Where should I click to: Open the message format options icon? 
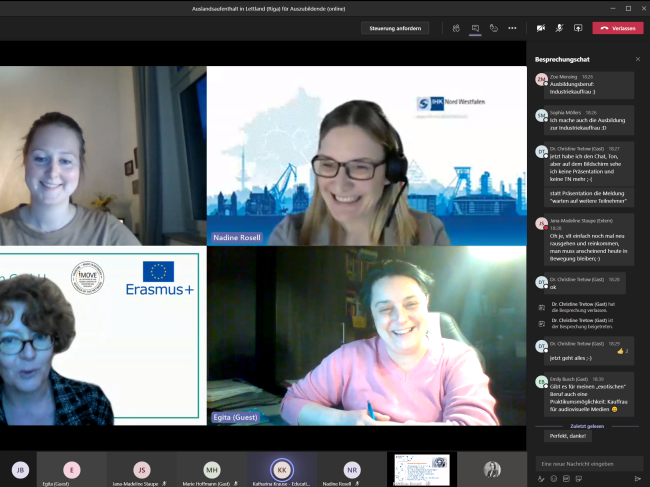(541, 479)
